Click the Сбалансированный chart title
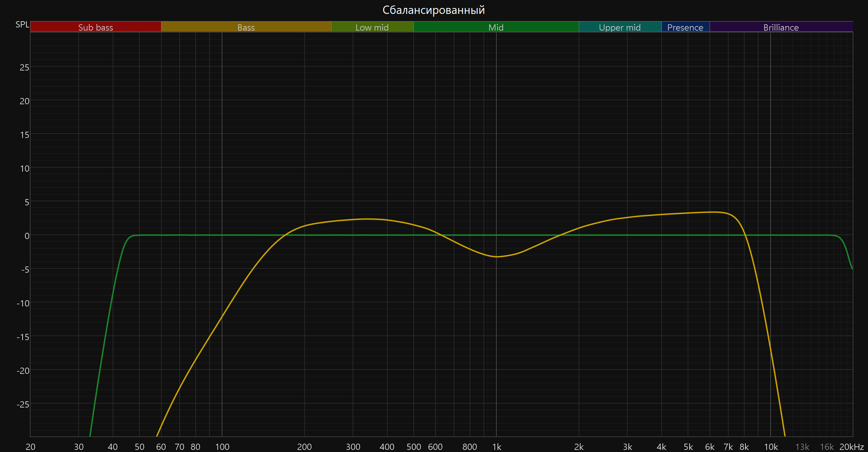 [433, 10]
